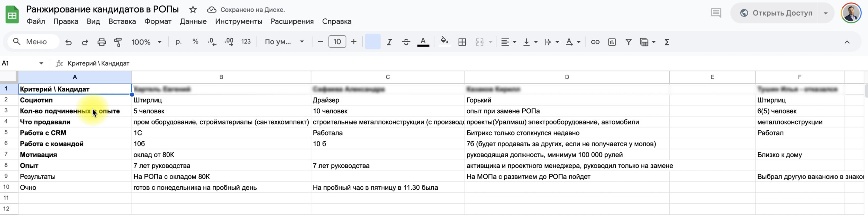Star this spreadsheet document
This screenshot has width=868, height=215.
(x=193, y=10)
